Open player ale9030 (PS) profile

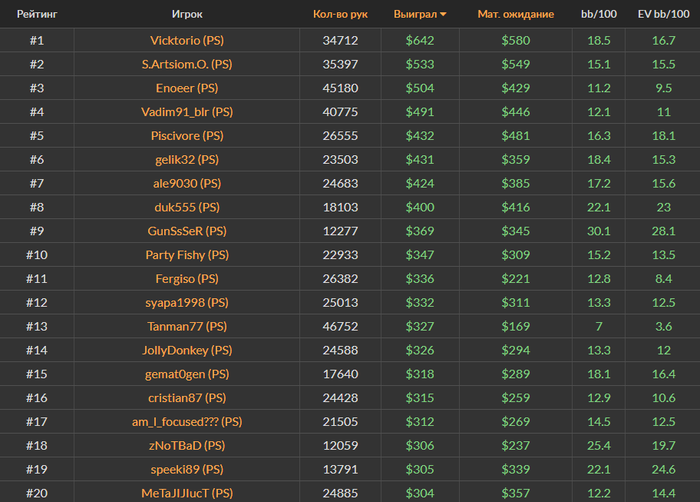(187, 184)
